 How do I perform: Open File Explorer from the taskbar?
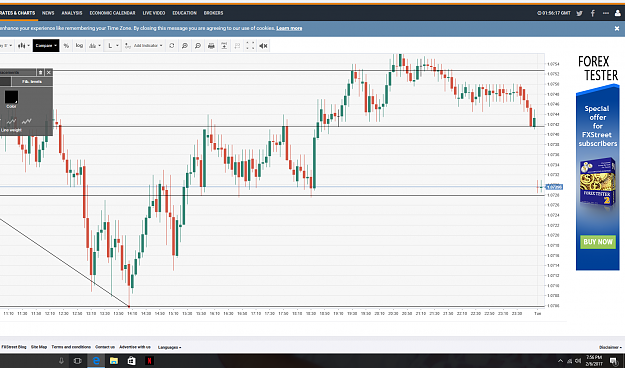tap(114, 361)
